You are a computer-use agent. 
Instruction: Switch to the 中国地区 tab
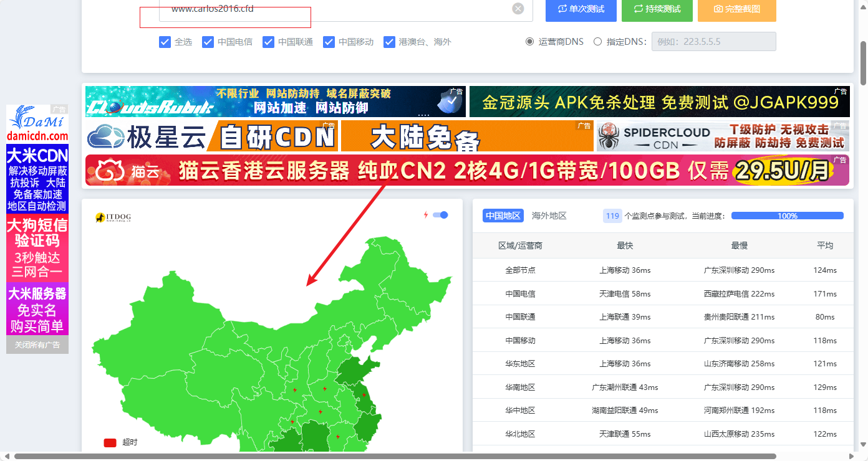[x=503, y=216]
